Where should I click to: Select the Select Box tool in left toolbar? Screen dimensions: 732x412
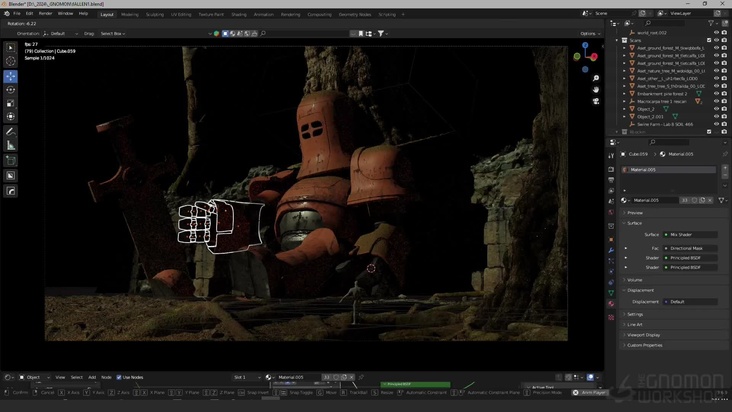tap(11, 48)
